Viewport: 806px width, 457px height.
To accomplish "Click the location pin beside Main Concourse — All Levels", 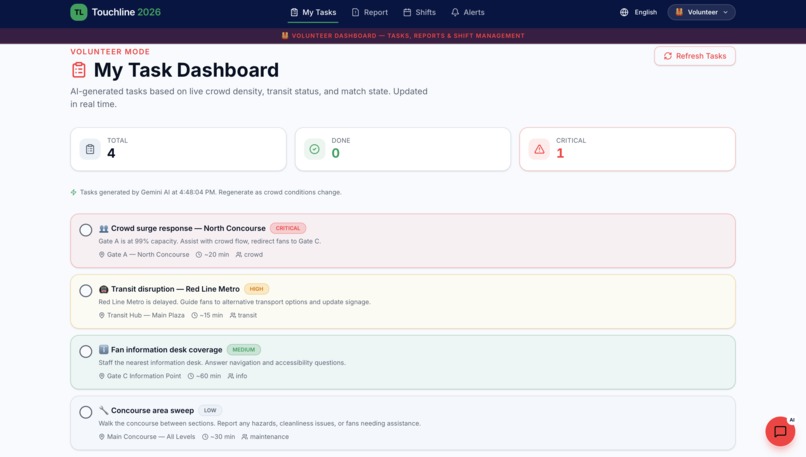I will tap(102, 436).
